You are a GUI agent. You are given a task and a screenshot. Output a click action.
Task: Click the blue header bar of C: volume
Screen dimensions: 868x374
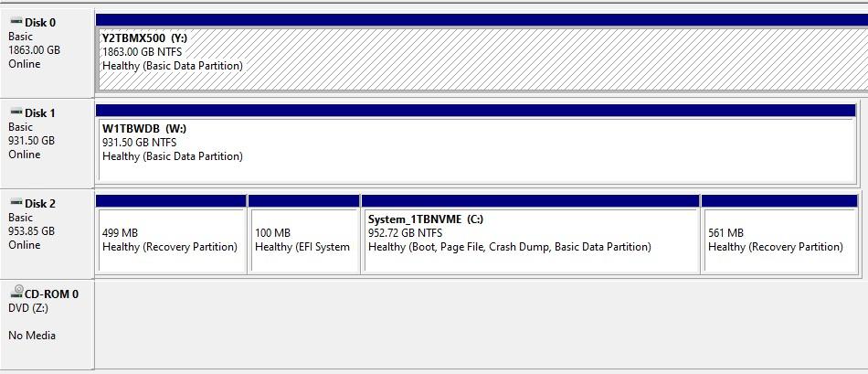pos(530,200)
